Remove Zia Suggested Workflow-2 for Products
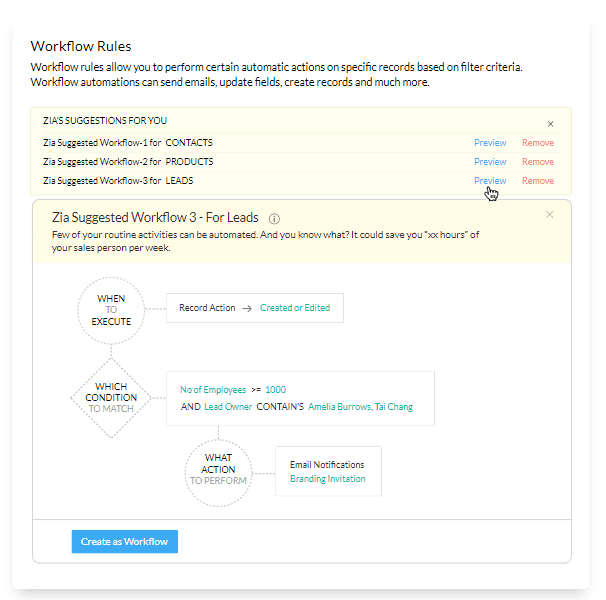This screenshot has height=600, width=606. 538,162
